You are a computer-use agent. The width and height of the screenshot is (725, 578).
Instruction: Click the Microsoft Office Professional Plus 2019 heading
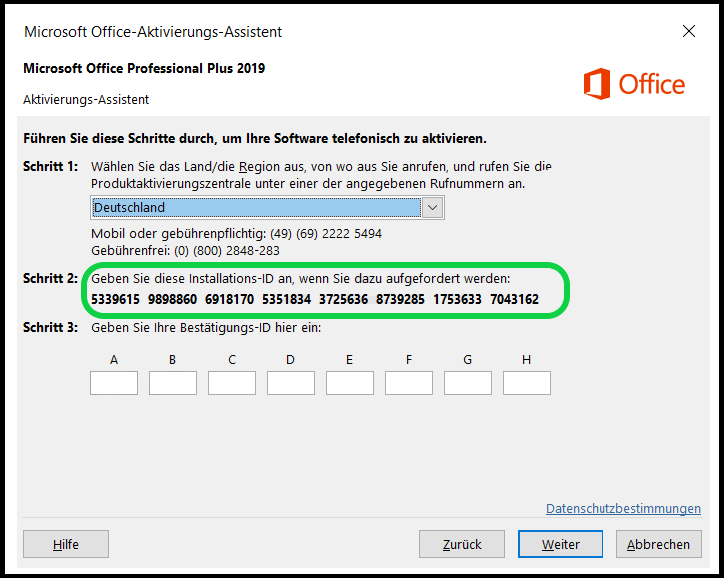click(144, 68)
